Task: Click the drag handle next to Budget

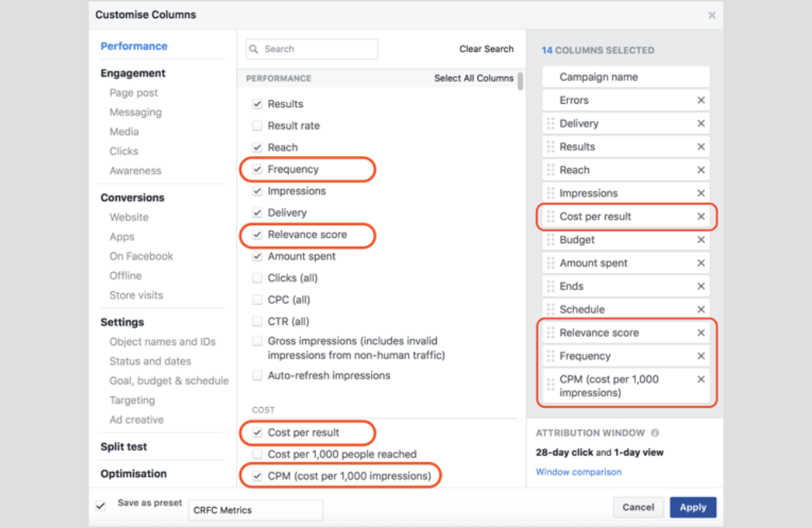Action: (549, 240)
